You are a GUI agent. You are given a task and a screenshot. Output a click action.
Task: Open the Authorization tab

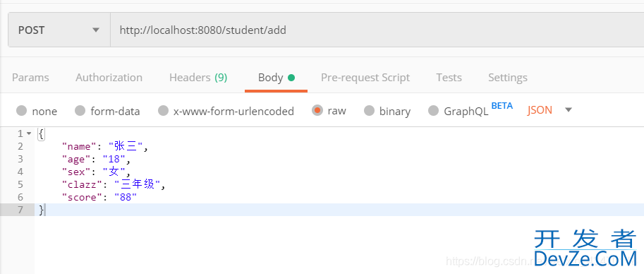[109, 78]
